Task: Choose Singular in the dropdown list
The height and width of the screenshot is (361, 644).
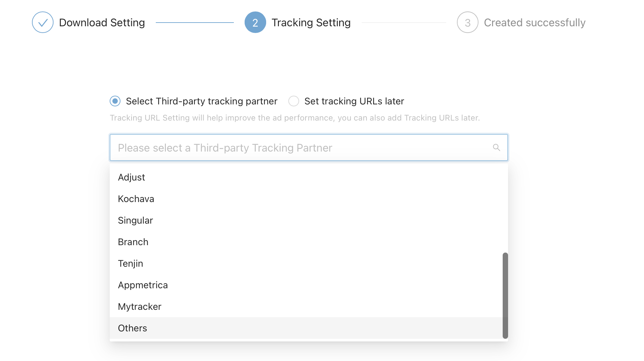Action: (135, 220)
